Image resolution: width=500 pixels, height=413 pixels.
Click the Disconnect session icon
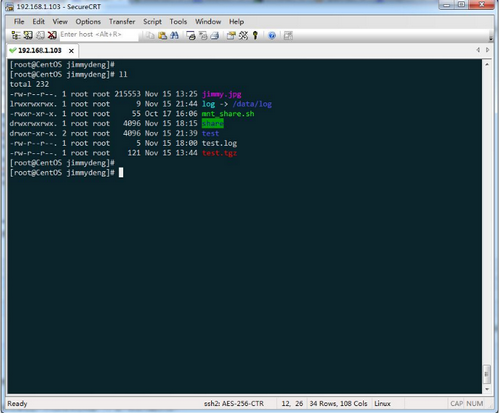pyautogui.click(x=52, y=35)
